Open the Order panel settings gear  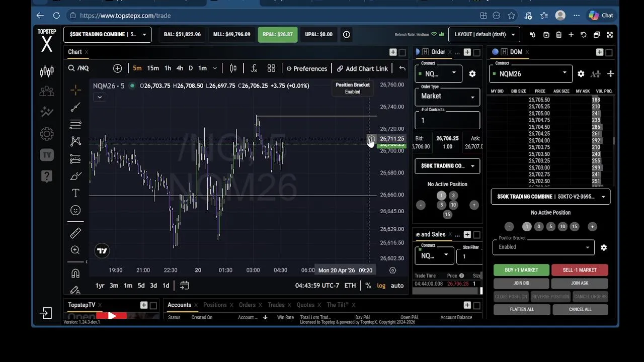[x=472, y=74]
